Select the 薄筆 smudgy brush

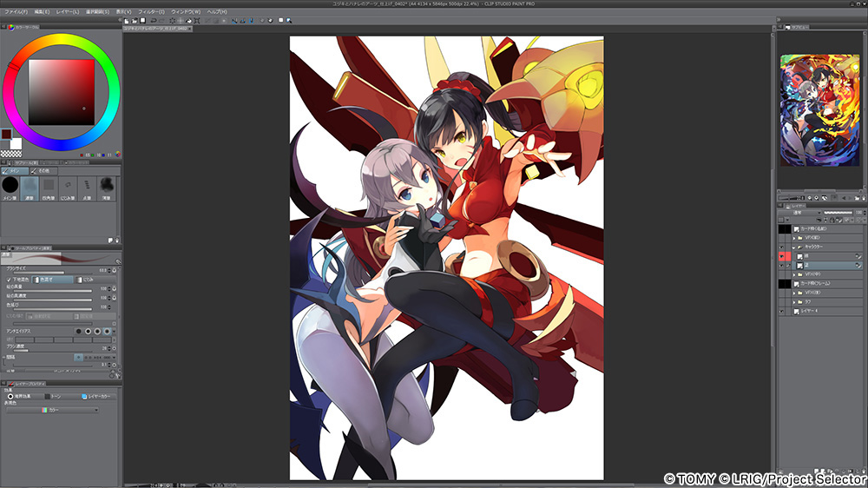106,188
